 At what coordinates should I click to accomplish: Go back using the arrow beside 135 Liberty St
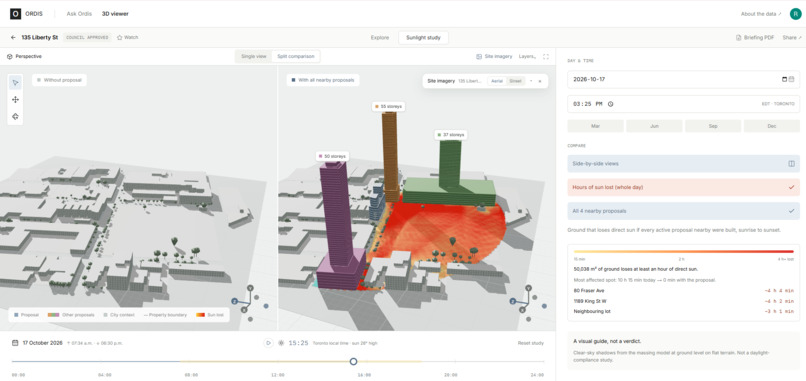pos(13,38)
